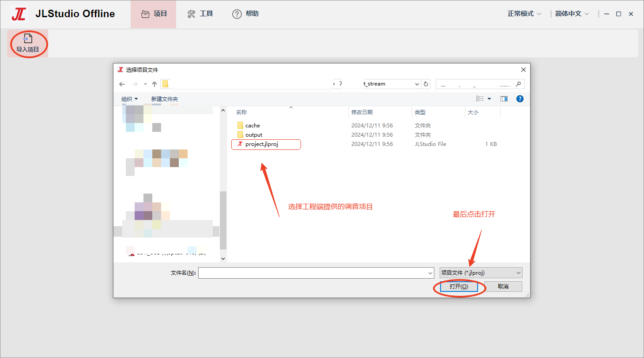This screenshot has height=358, width=644.
Task: Click the 取消 button
Action: [503, 287]
